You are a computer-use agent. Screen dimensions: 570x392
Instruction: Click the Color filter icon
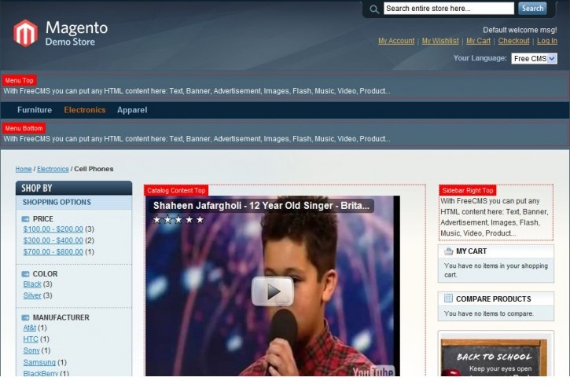[x=26, y=274]
